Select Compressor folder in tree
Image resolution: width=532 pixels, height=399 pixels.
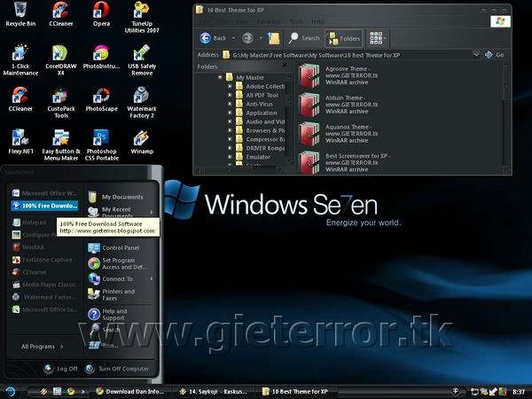point(261,139)
